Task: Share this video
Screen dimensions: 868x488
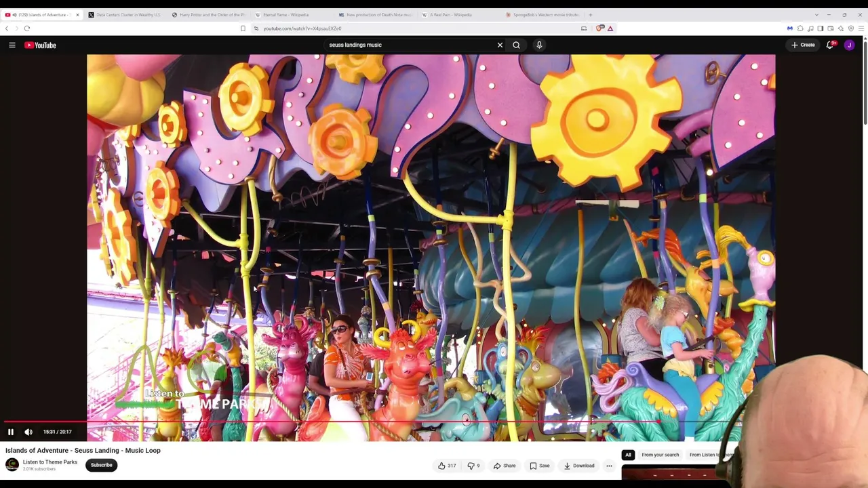Action: [505, 466]
